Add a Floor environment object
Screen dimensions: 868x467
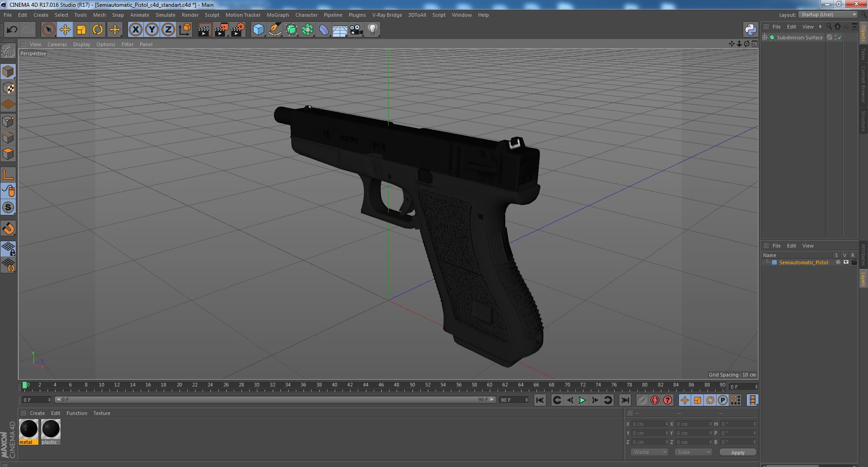click(340, 30)
